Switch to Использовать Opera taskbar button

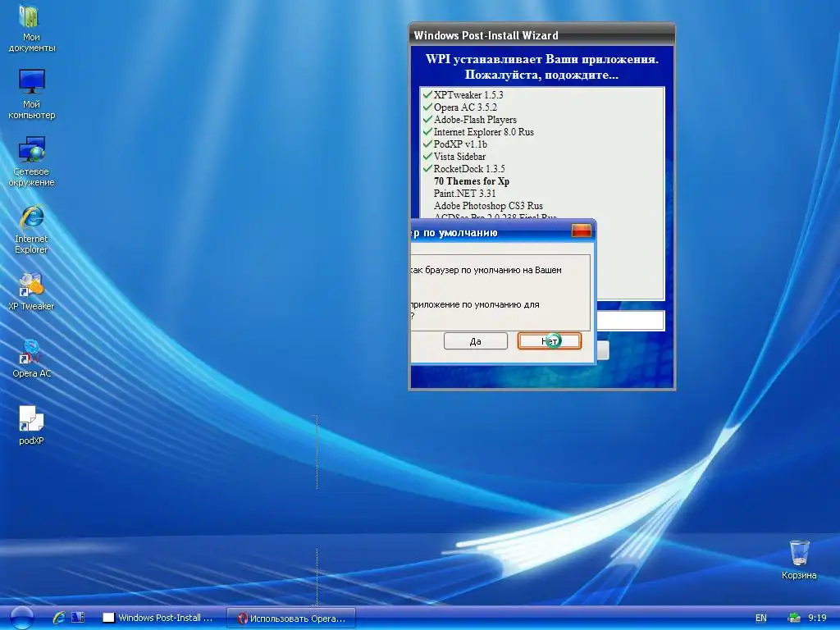click(291, 618)
